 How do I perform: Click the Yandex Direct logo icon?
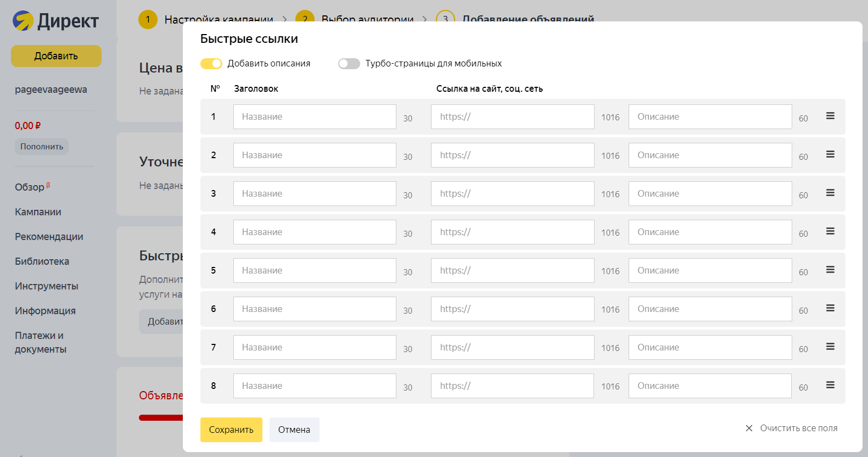[x=23, y=21]
